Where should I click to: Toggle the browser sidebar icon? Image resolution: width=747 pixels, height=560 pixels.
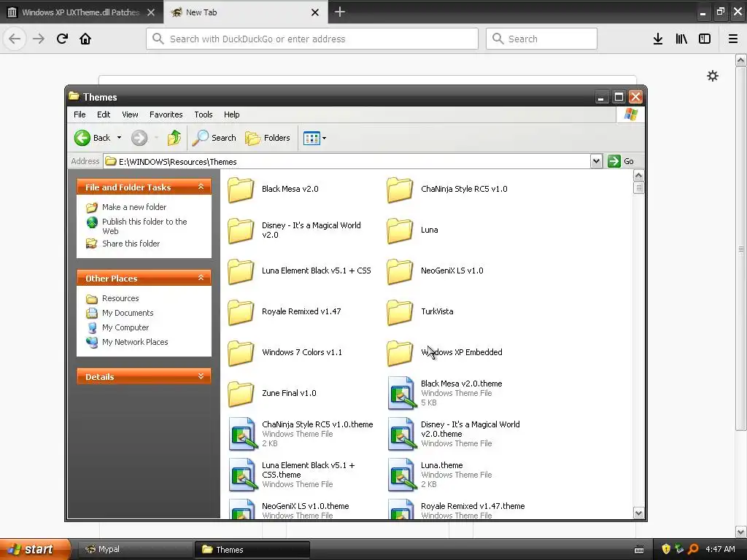(705, 39)
